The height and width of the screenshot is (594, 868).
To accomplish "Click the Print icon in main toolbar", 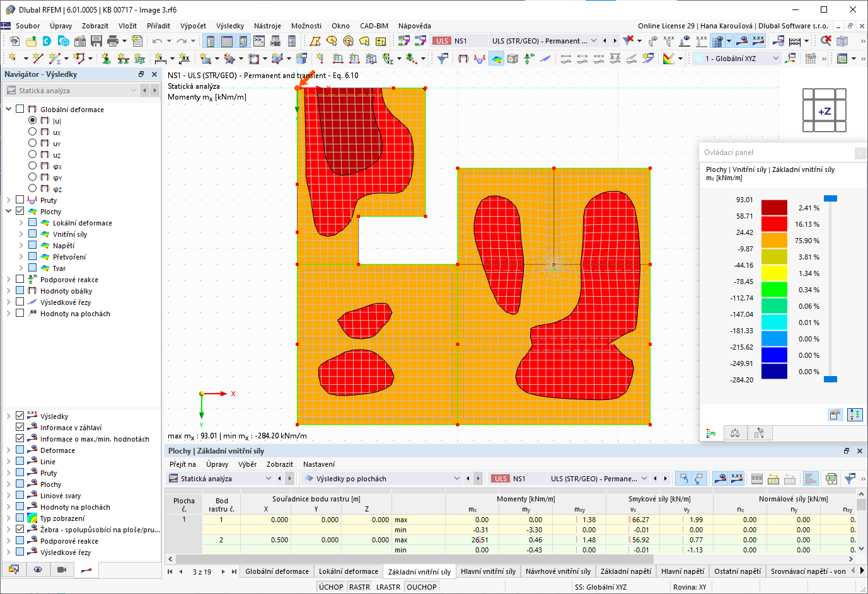I will (113, 40).
